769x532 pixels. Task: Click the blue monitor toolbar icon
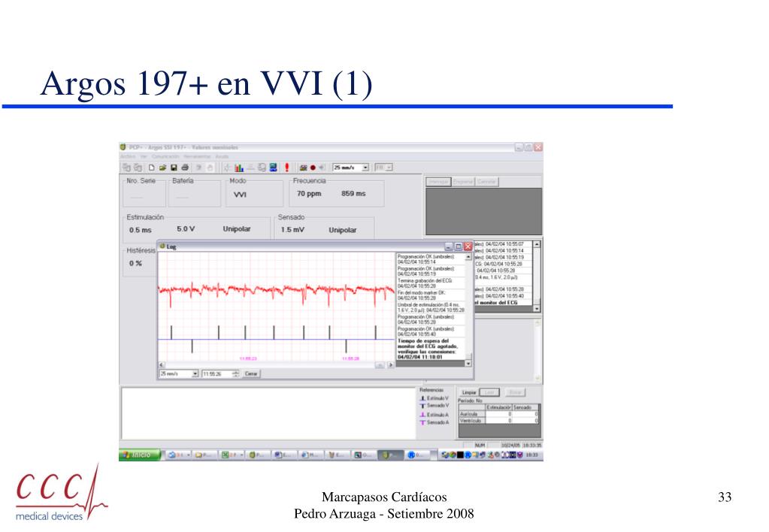pyautogui.click(x=273, y=168)
